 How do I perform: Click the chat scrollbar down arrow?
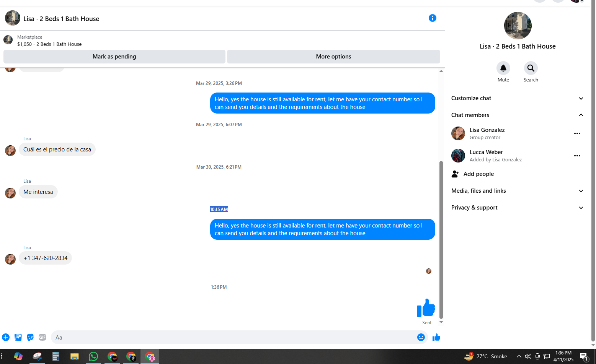tap(441, 322)
